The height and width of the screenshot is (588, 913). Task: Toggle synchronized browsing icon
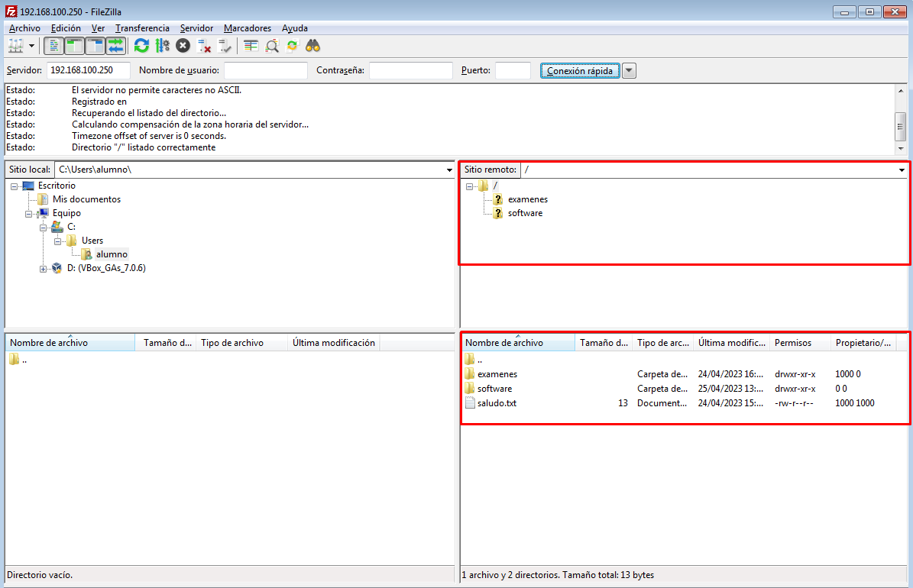pos(293,46)
